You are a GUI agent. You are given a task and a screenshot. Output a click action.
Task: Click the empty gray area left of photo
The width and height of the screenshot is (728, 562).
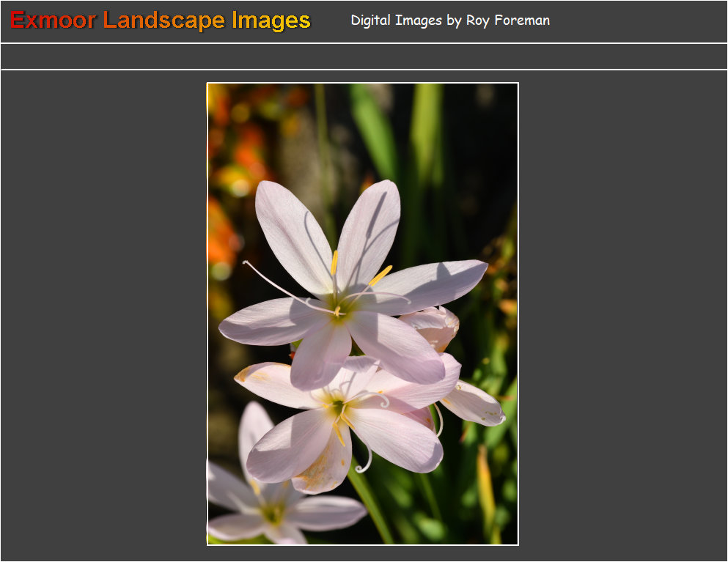(103, 315)
